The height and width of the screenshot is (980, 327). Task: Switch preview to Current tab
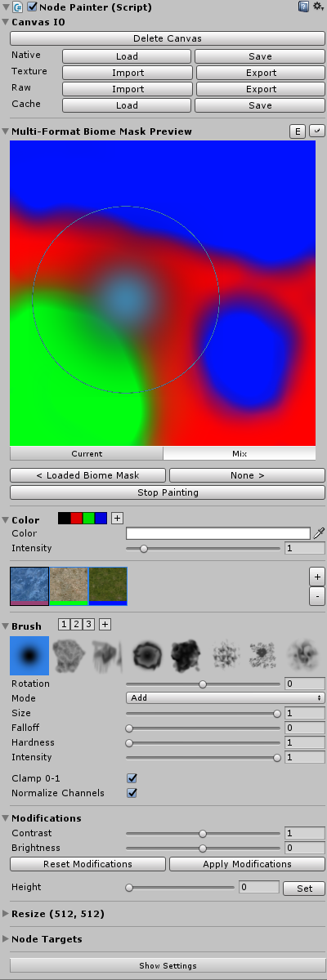(x=87, y=453)
